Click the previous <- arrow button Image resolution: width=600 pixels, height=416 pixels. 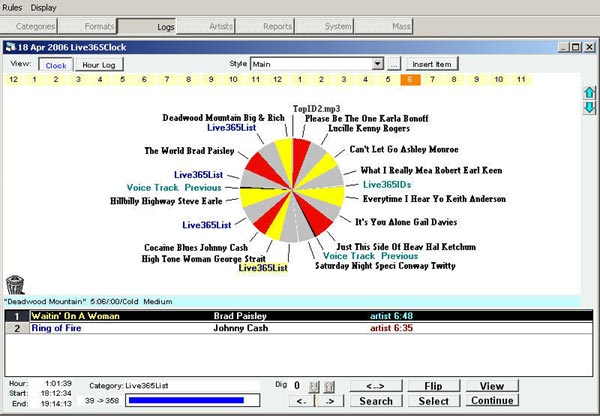(x=302, y=401)
